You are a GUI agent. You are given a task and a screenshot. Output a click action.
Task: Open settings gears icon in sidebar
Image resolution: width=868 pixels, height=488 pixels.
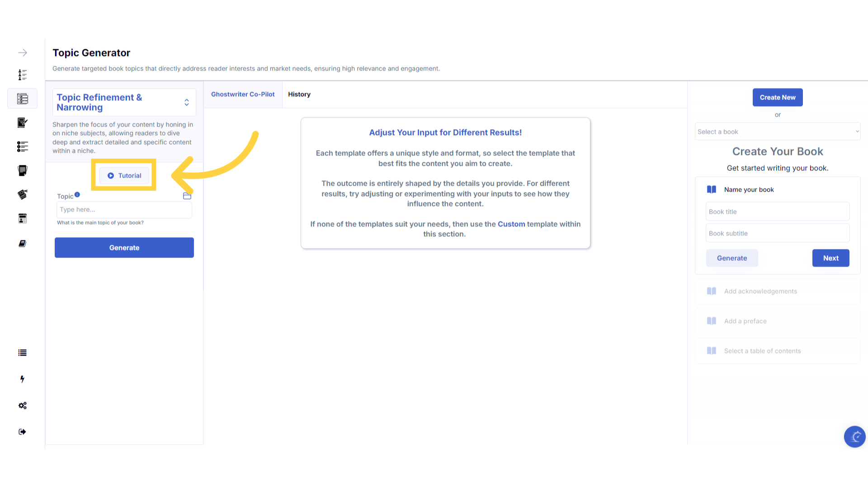[x=23, y=406]
